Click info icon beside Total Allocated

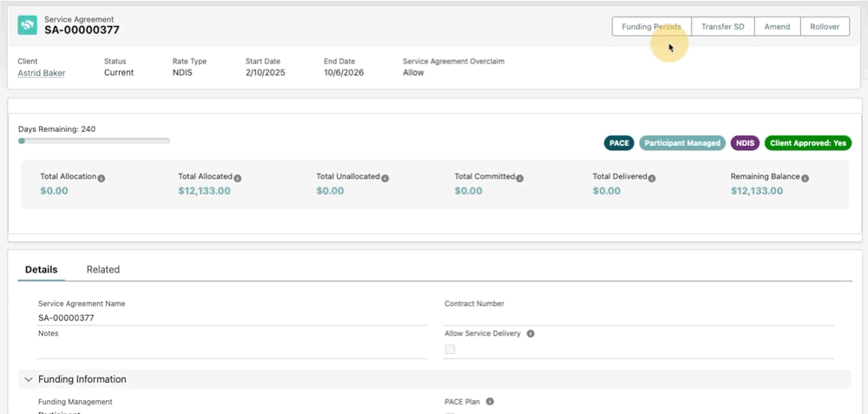click(x=238, y=178)
